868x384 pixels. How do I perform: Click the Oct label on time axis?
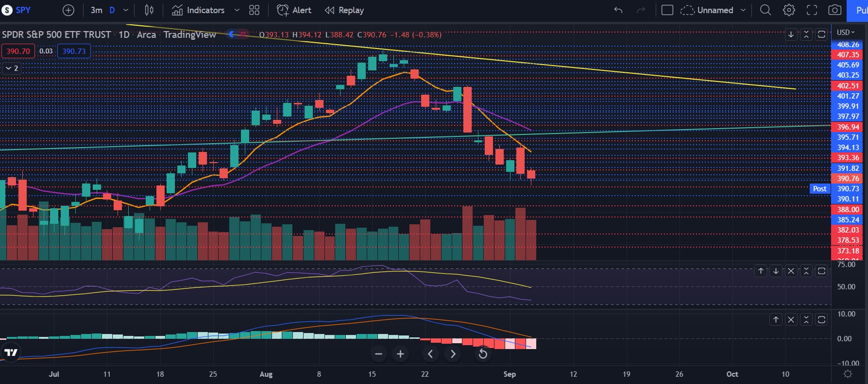coord(732,374)
